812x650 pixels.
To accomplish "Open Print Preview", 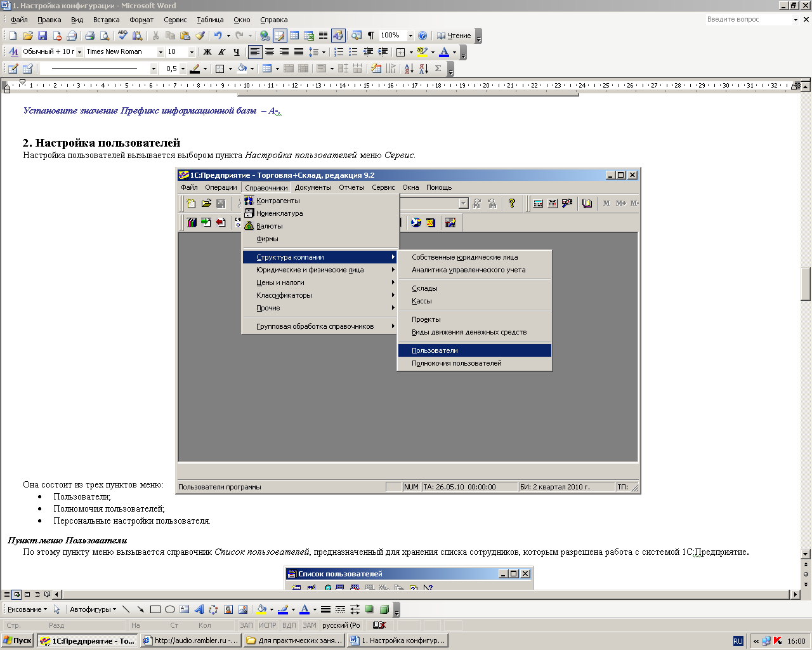I will [x=105, y=36].
